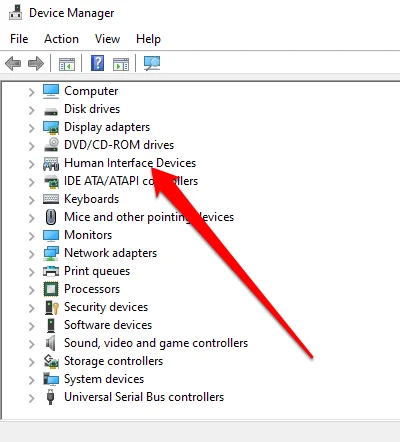Open the Help menu
This screenshot has width=400, height=442.
[148, 39]
